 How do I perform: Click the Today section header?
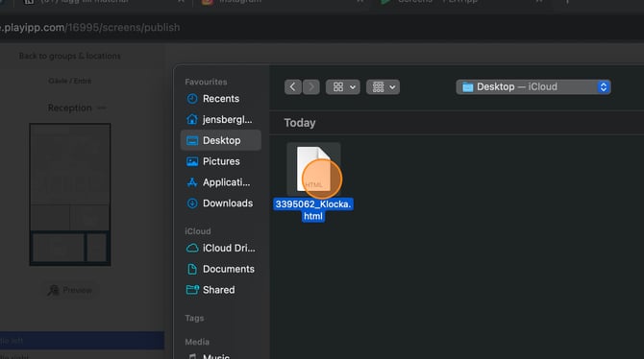pos(300,123)
